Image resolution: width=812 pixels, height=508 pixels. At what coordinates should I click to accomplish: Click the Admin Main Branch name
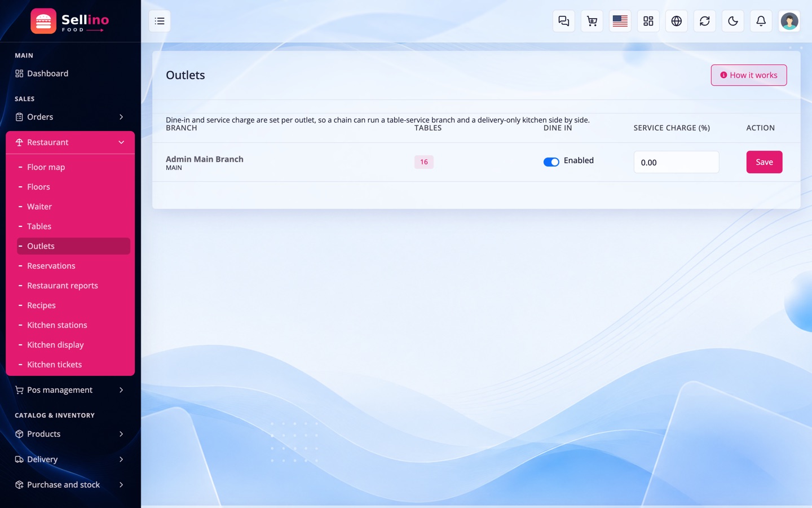(x=205, y=159)
